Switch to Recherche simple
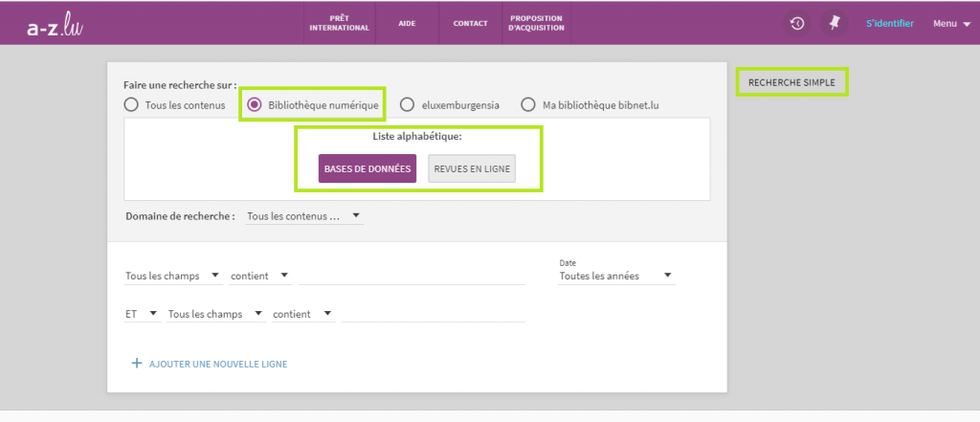This screenshot has height=422, width=980. pos(791,82)
